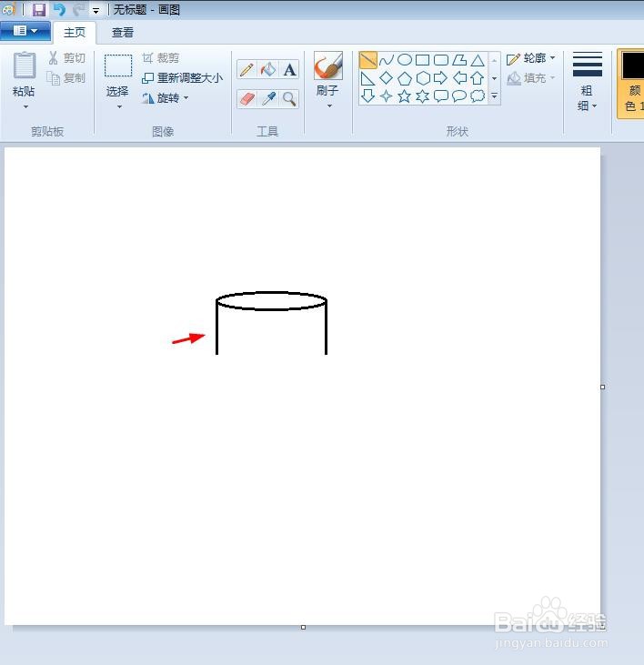Viewport: 644px width, 665px height.
Task: Click the bottom-edge canvas resize handle
Action: point(303,628)
